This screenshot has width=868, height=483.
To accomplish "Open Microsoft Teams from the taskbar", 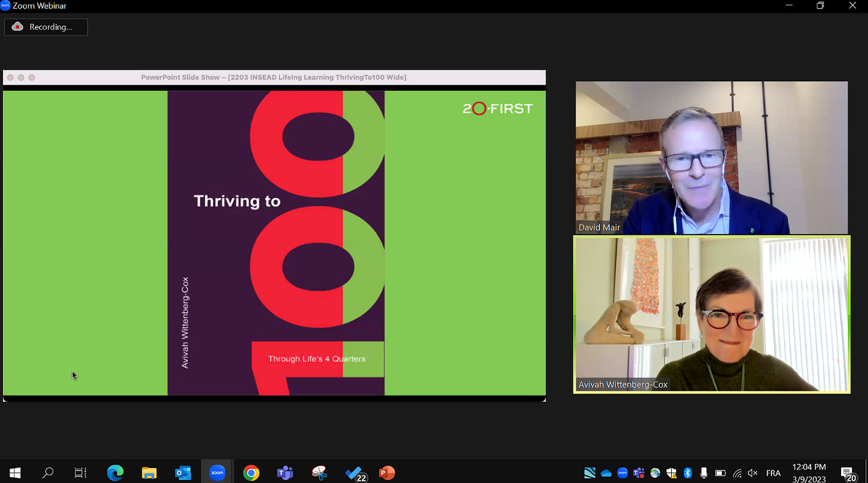I will tap(285, 473).
